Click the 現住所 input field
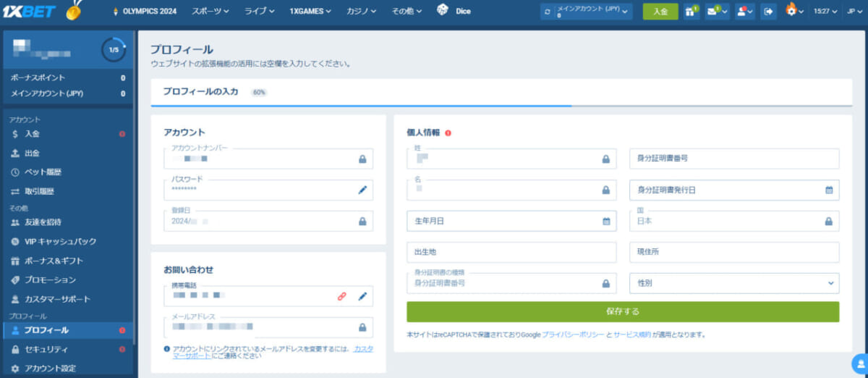The image size is (868, 378). tap(734, 252)
